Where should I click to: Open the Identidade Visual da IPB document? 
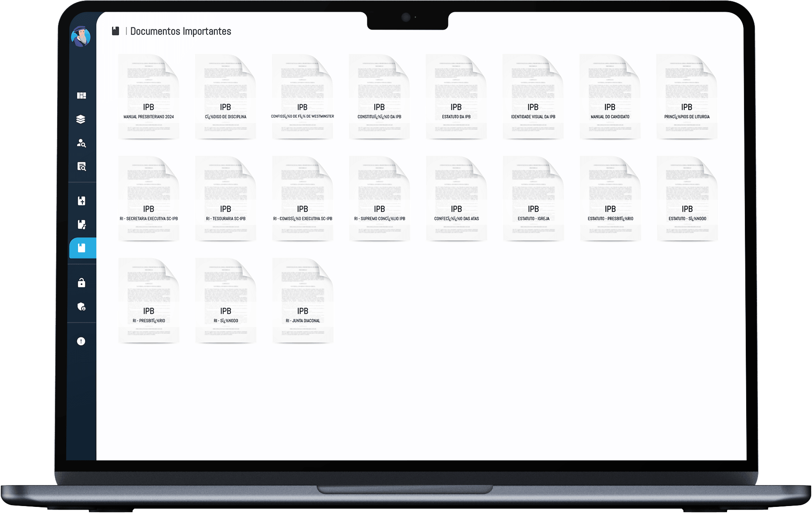click(533, 96)
